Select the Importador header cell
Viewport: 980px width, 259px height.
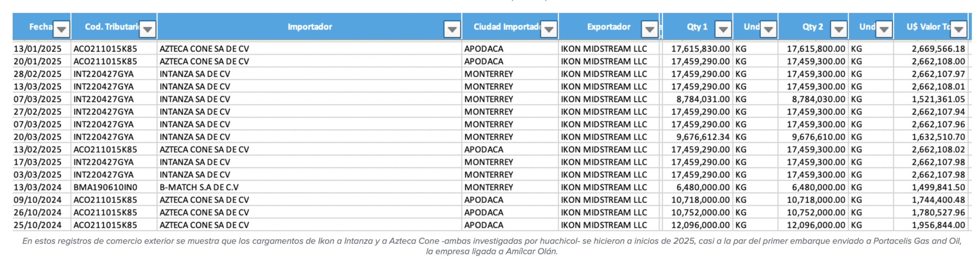coord(309,27)
